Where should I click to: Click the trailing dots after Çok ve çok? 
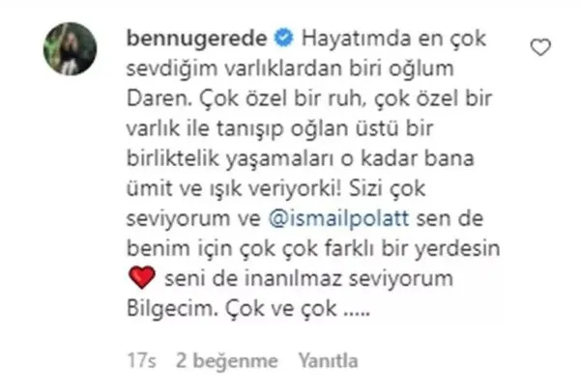click(357, 314)
